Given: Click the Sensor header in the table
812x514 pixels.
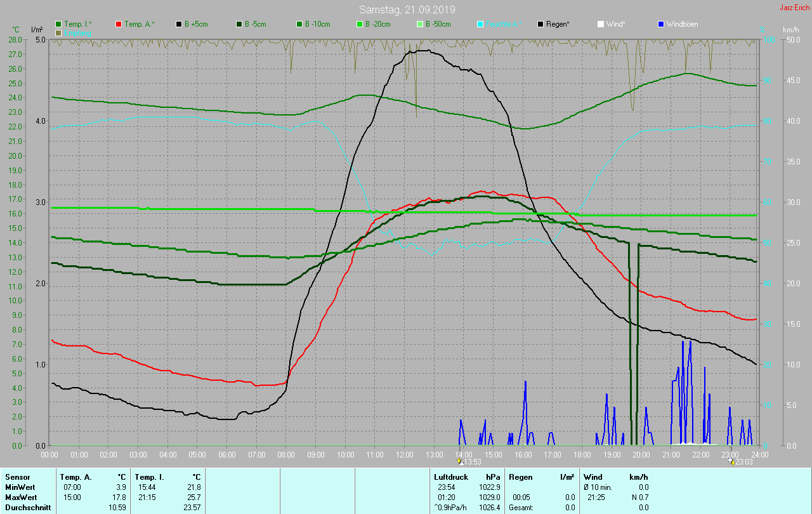Looking at the screenshot, I should 17,477.
